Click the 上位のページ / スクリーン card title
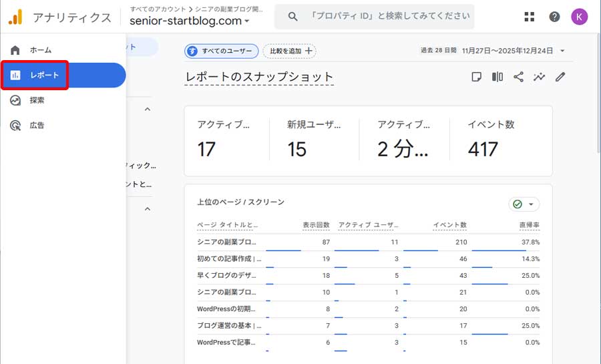 point(240,202)
